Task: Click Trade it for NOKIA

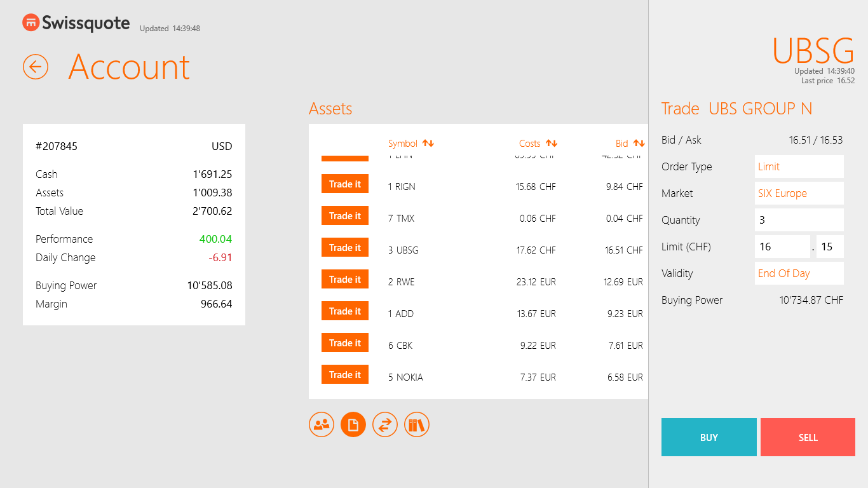Action: tap(344, 374)
